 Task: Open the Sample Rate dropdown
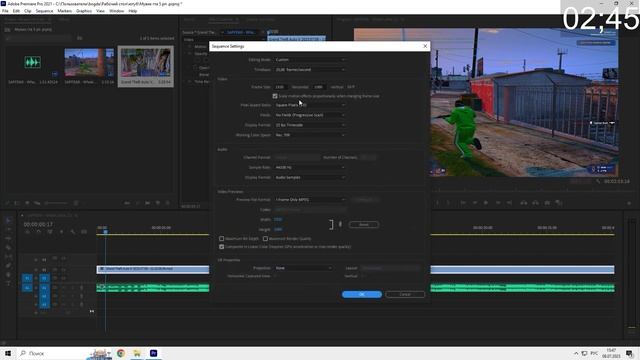click(310, 167)
